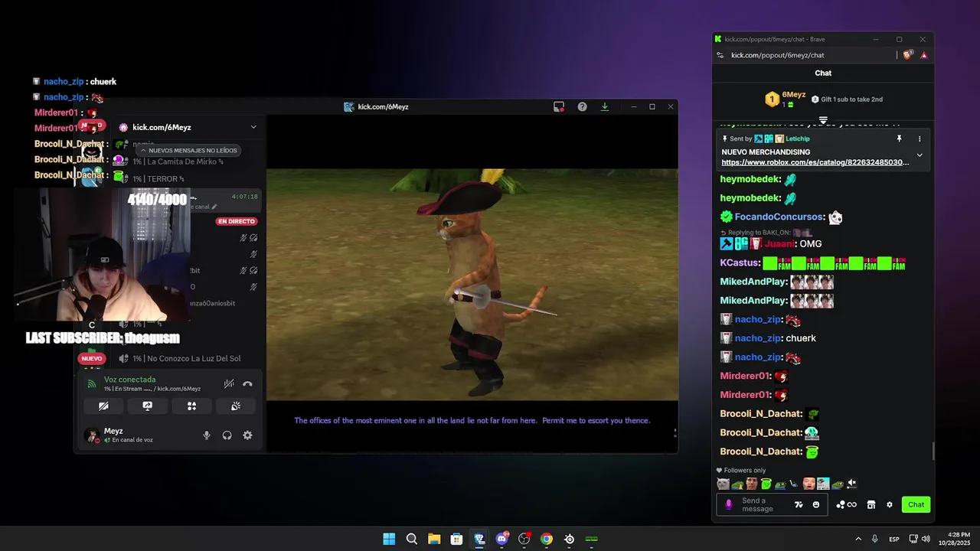
Task: Open the roblox.com catalog link
Action: [x=815, y=162]
